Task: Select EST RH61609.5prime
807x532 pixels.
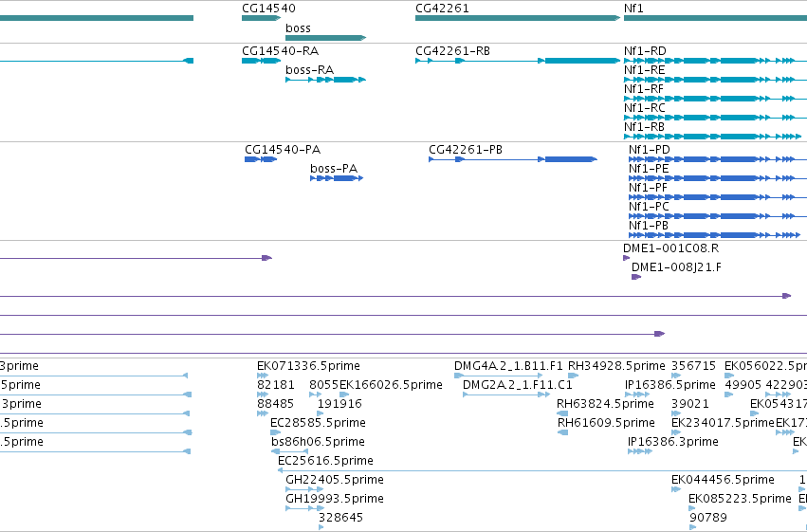Action: pyautogui.click(x=563, y=432)
